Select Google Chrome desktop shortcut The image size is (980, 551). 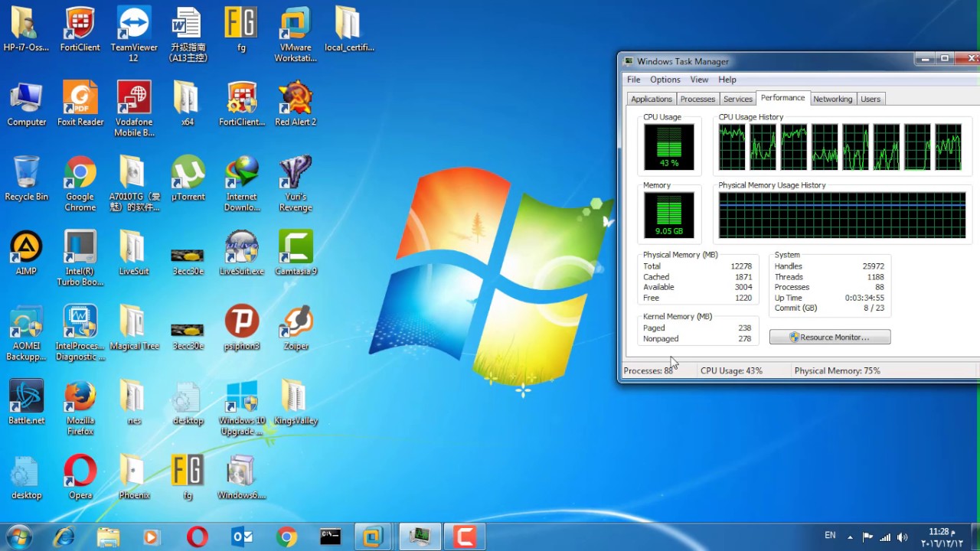[x=80, y=184]
